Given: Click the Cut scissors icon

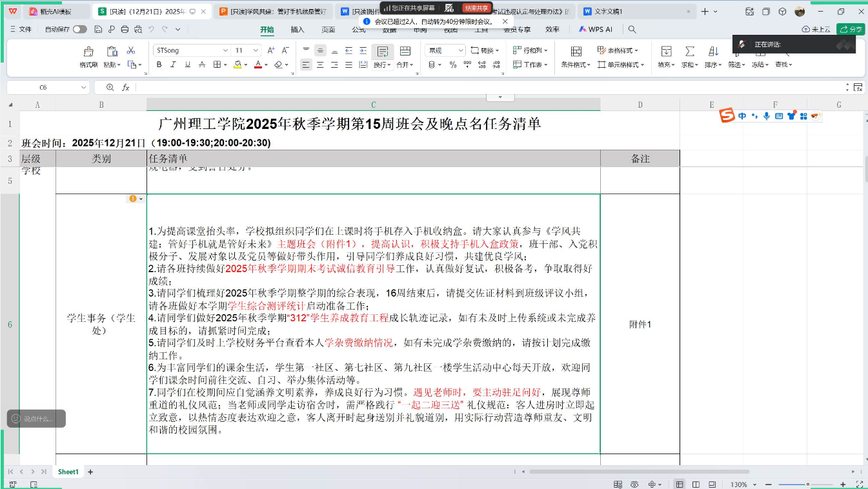Looking at the screenshot, I should coord(131,51).
